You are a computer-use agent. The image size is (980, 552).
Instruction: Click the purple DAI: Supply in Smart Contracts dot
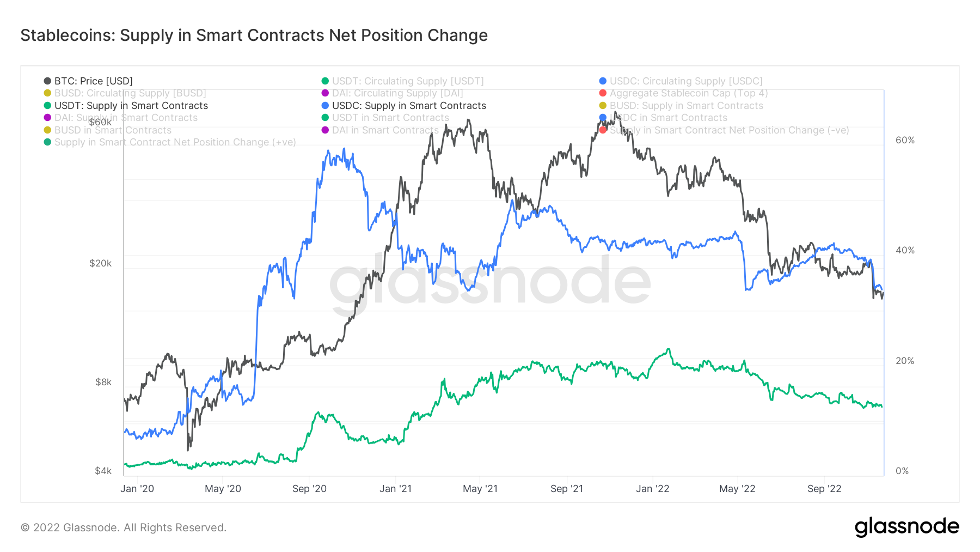coord(47,118)
